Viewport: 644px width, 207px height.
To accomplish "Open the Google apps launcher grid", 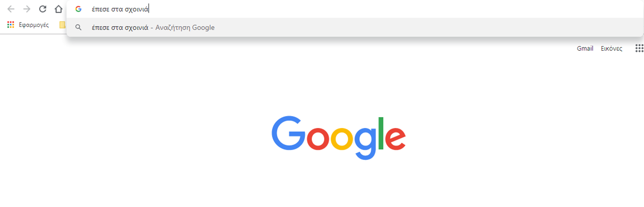I will point(639,48).
